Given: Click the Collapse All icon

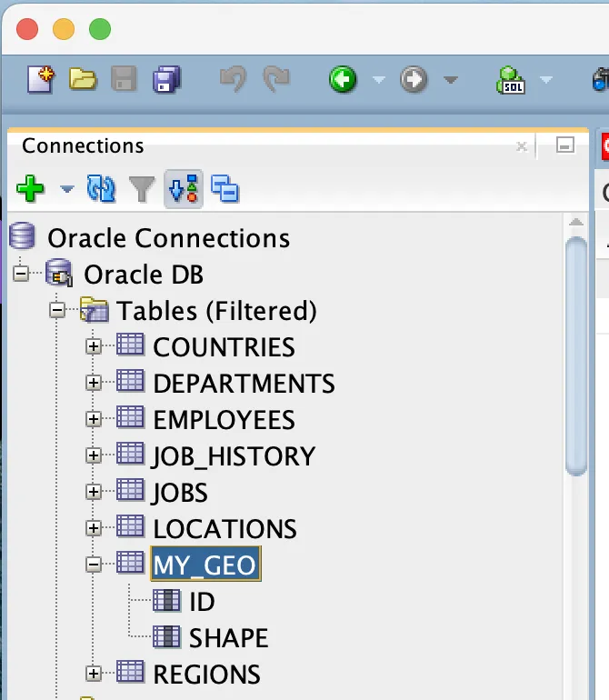Looking at the screenshot, I should point(225,189).
